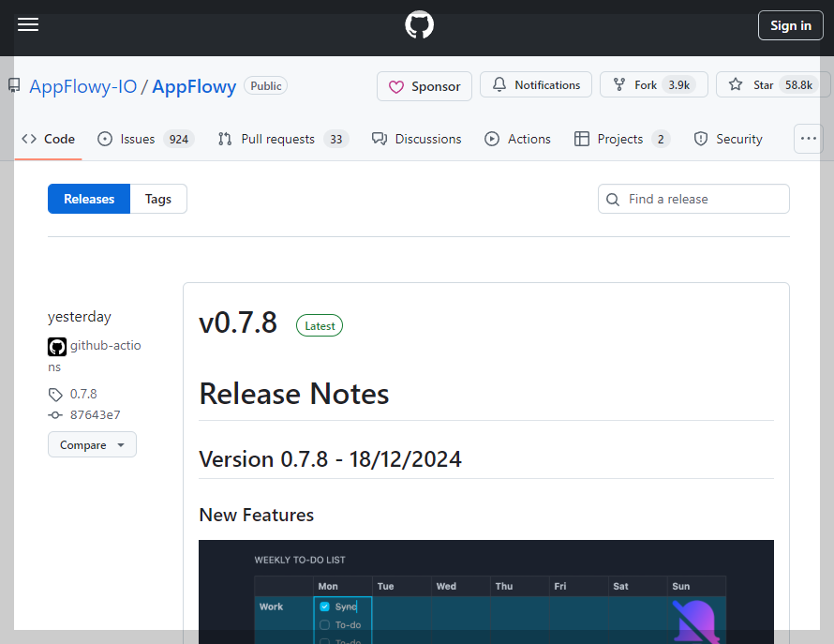Click the yesterday release date text
Image resolution: width=834 pixels, height=644 pixels.
click(x=80, y=317)
